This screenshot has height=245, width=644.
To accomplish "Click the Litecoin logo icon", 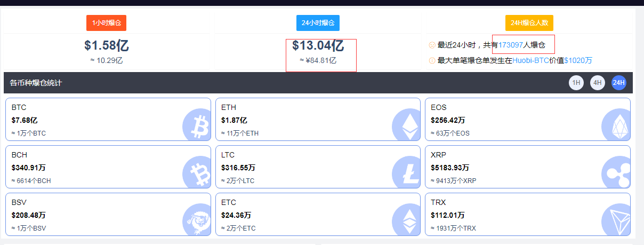I will coord(406,173).
